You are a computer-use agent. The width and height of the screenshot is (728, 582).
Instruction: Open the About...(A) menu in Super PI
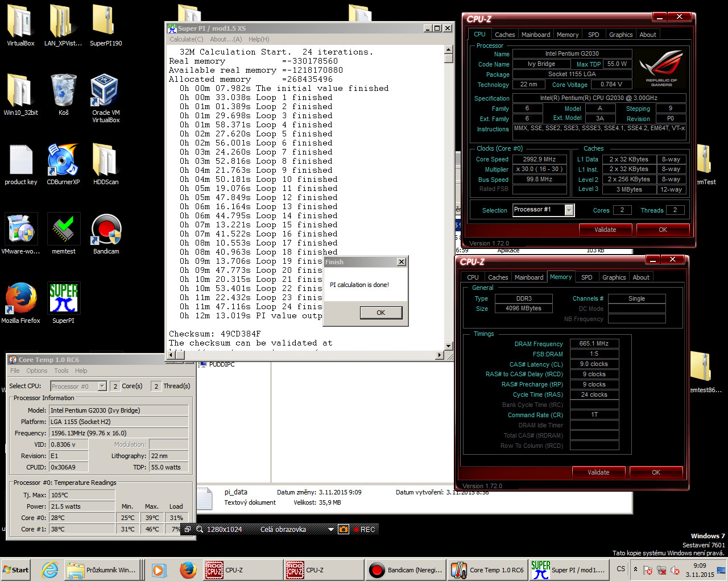click(x=226, y=39)
